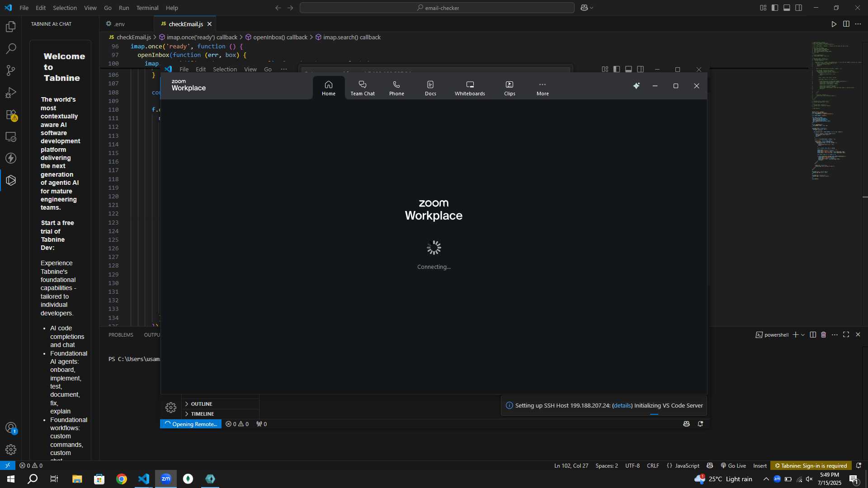The image size is (868, 488).
Task: Click Tabnine Sign-in is required status
Action: coord(811,466)
